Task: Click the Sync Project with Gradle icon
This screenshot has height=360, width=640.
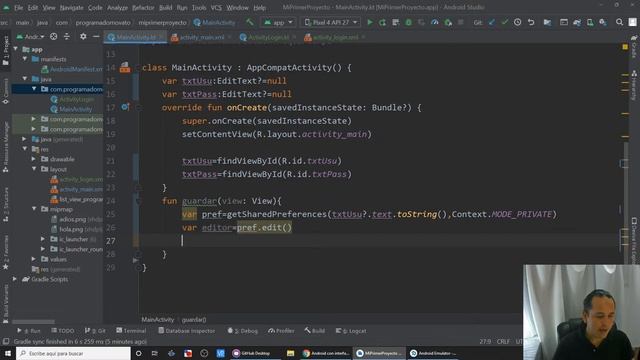Action: click(x=577, y=22)
